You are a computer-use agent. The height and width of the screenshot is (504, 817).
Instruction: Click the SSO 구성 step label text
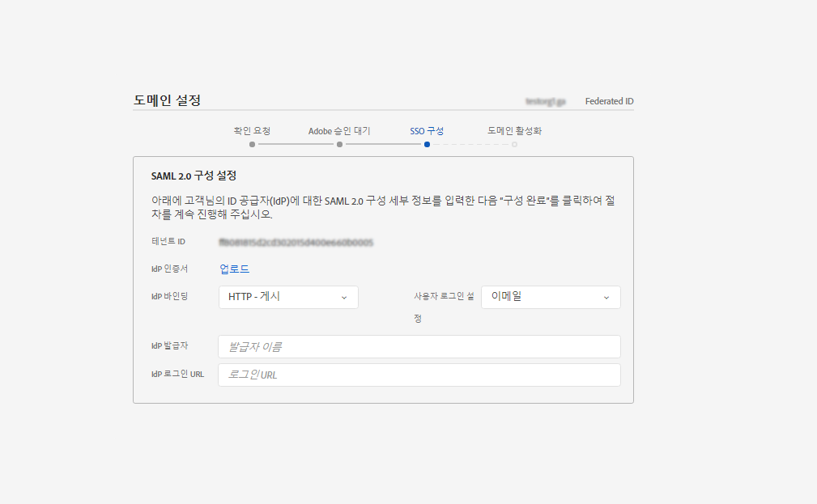pyautogui.click(x=426, y=129)
